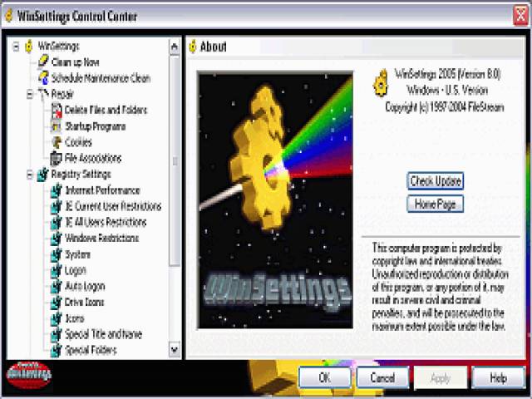Collapse the Registry Settings tree branch
This screenshot has height=399, width=532.
(x=30, y=175)
